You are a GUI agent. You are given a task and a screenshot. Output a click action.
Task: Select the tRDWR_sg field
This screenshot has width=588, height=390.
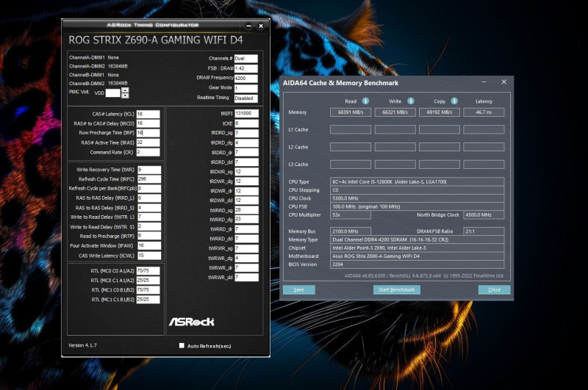(246, 172)
